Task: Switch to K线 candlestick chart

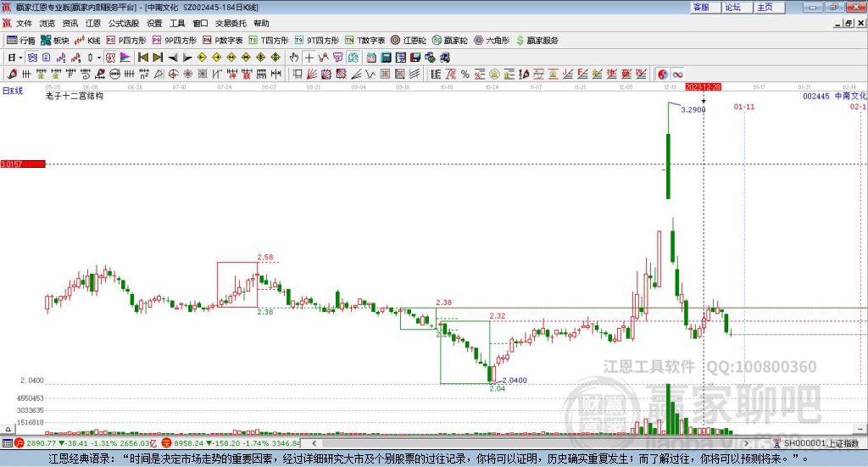Action: coord(87,41)
